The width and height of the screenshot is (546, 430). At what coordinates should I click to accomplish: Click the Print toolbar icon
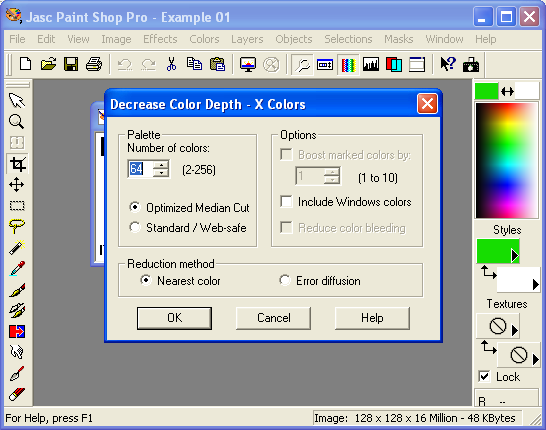click(x=94, y=64)
